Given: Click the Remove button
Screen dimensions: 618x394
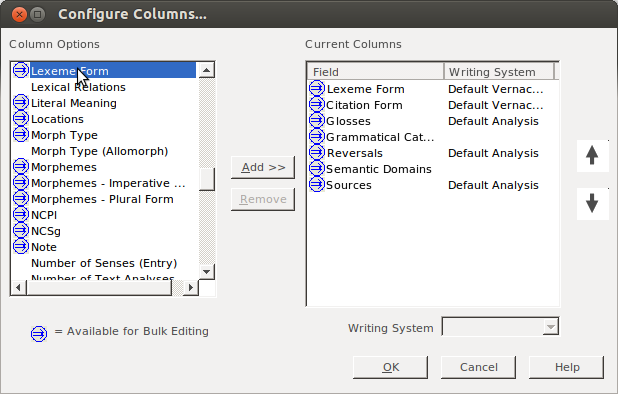Looking at the screenshot, I should 263,199.
